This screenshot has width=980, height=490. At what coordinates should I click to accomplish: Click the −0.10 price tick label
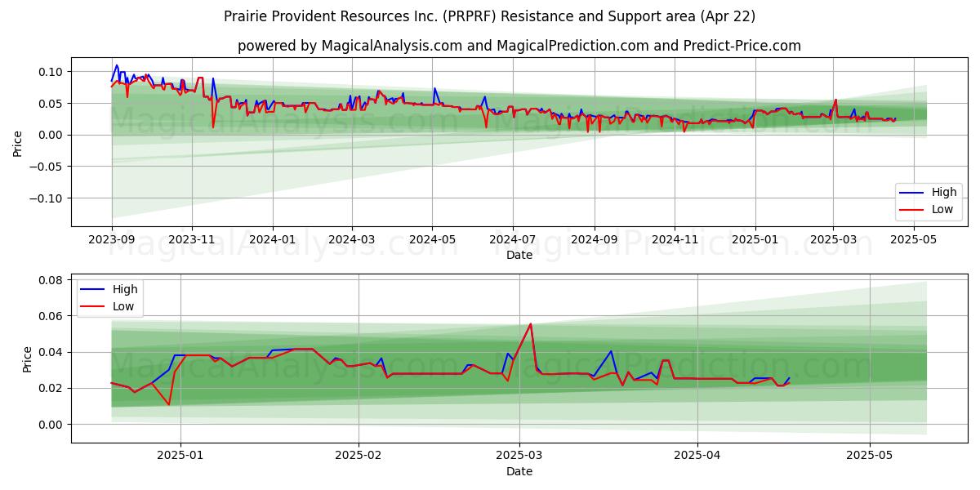pos(47,198)
